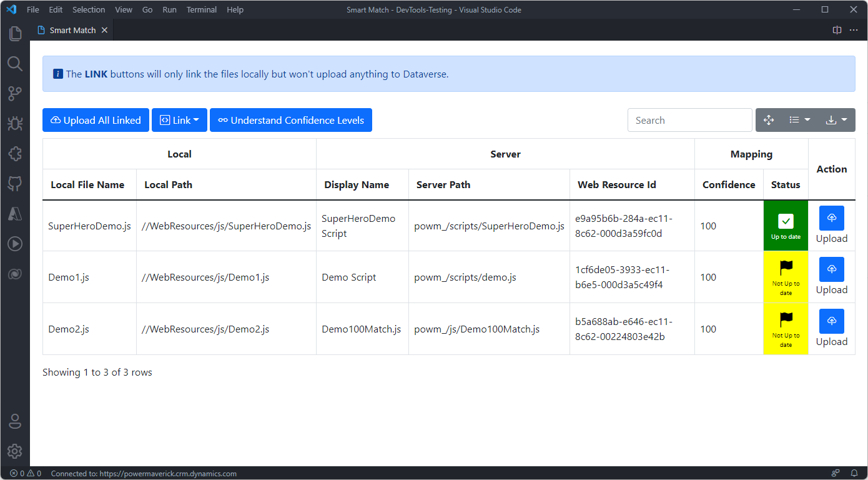Toggle the table fullscreen view button
Viewport: 868px width, 480px height.
tap(769, 120)
